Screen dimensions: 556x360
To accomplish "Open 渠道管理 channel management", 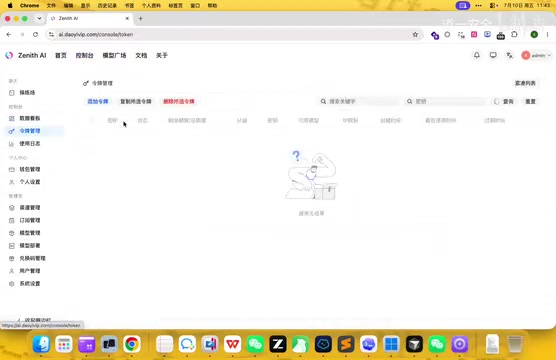I will (29, 207).
